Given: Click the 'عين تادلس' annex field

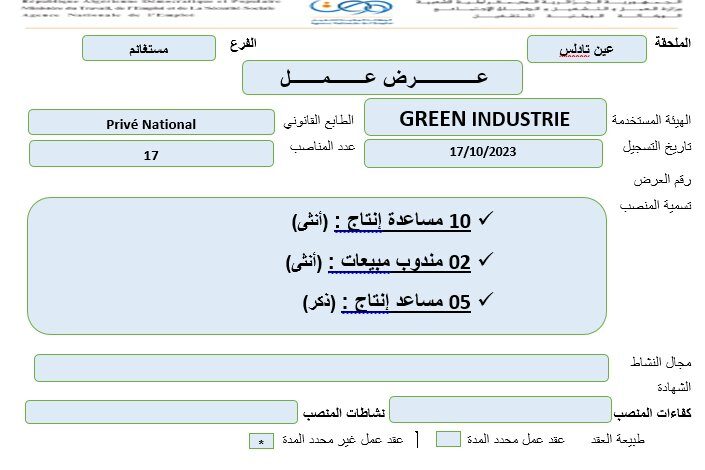Looking at the screenshot, I should [x=587, y=49].
